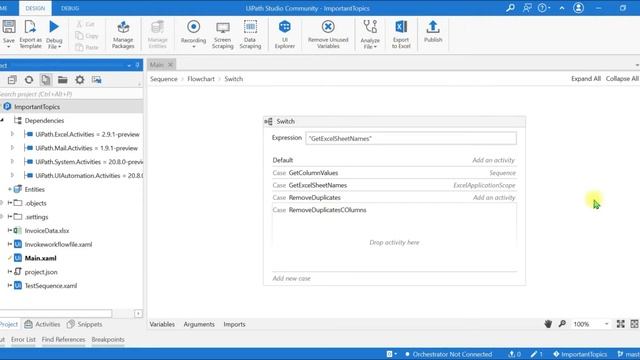Open Save dropdown arrow
The height and width of the screenshot is (360, 640).
point(9,47)
